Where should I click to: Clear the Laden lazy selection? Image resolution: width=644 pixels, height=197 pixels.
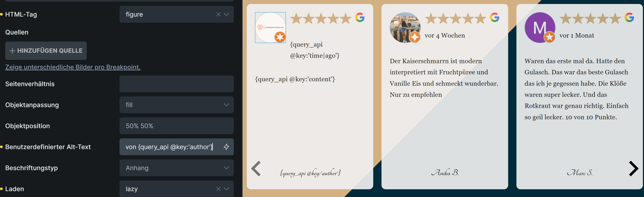point(218,189)
